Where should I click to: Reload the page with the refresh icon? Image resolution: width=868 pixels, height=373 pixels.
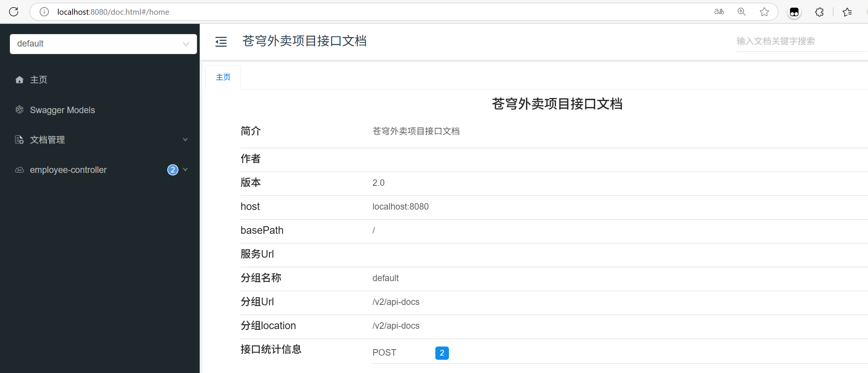[x=14, y=12]
